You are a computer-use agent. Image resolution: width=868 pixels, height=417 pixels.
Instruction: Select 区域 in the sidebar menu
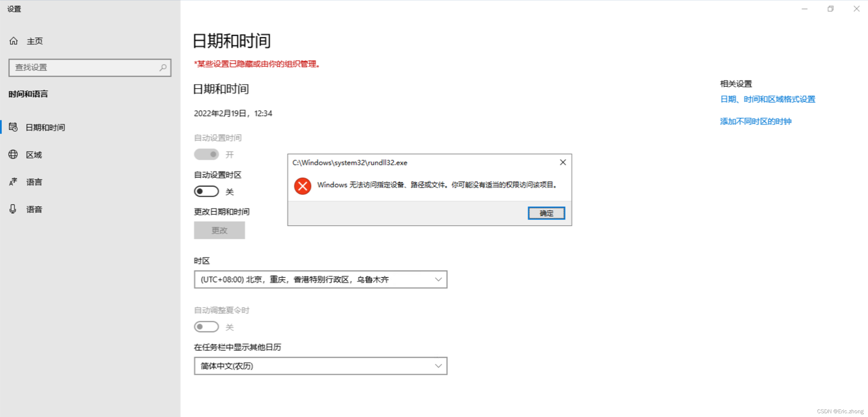[34, 154]
